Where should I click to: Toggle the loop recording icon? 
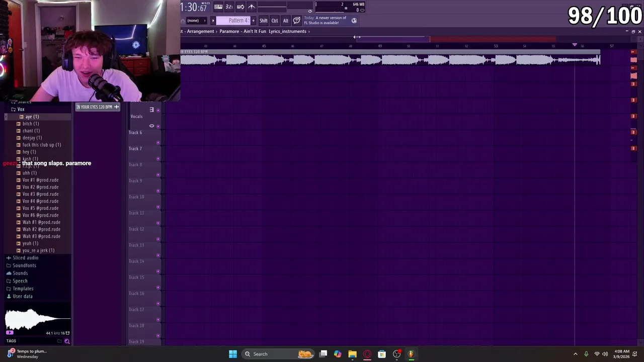pos(240,7)
